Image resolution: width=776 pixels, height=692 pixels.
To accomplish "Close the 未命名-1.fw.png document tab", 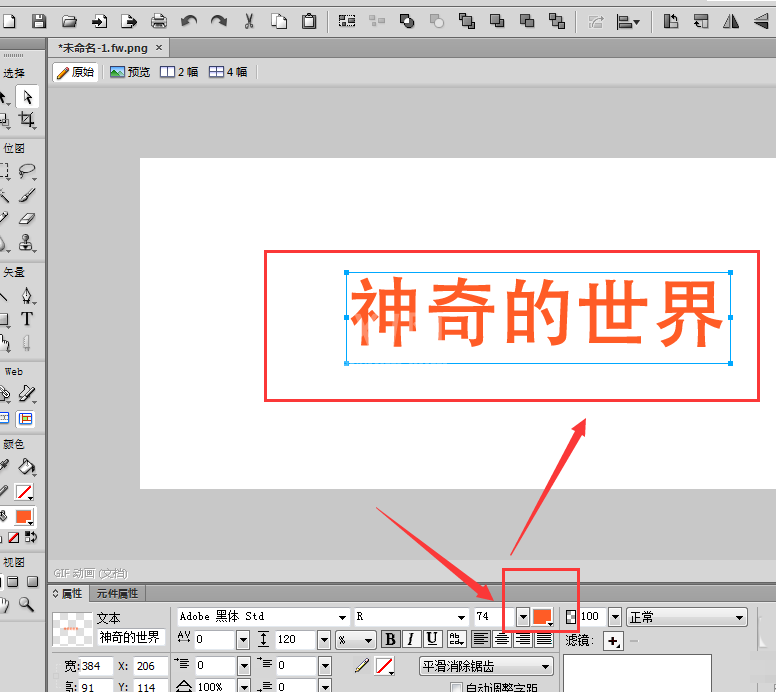I will click(159, 48).
